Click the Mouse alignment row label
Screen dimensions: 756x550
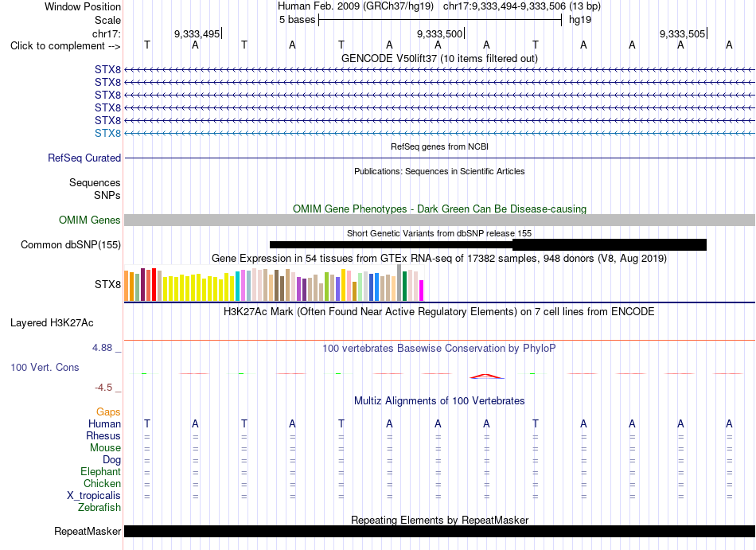pyautogui.click(x=105, y=448)
